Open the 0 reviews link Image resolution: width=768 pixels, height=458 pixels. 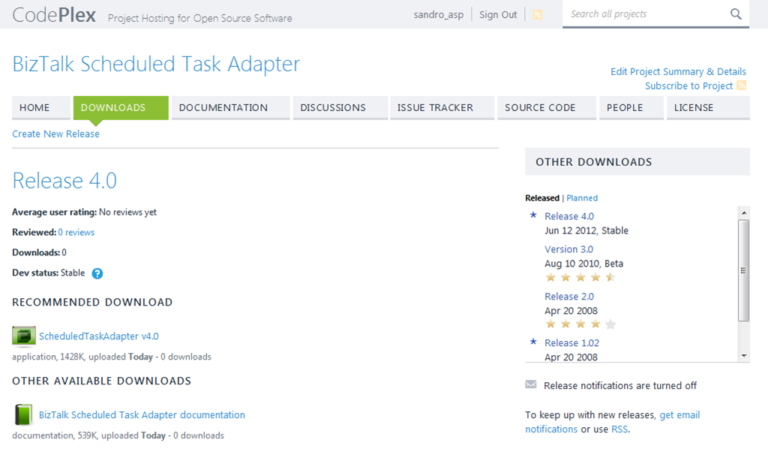coord(76,232)
